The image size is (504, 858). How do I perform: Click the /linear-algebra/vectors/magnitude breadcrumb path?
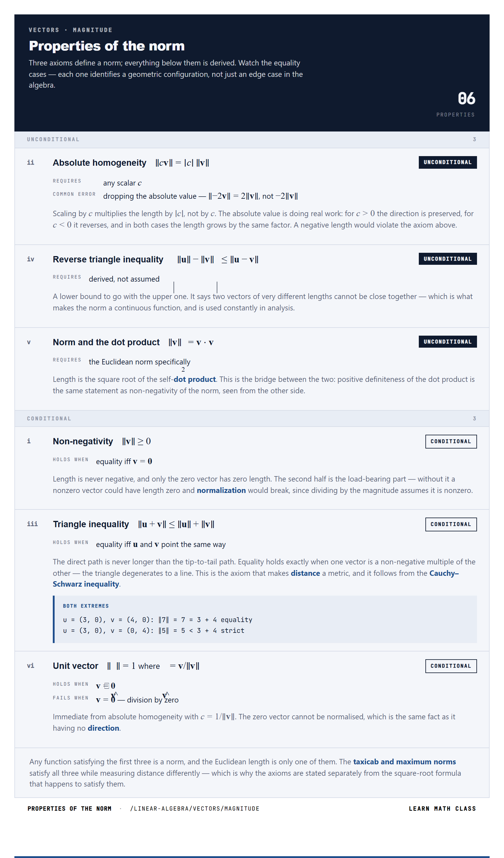point(195,809)
